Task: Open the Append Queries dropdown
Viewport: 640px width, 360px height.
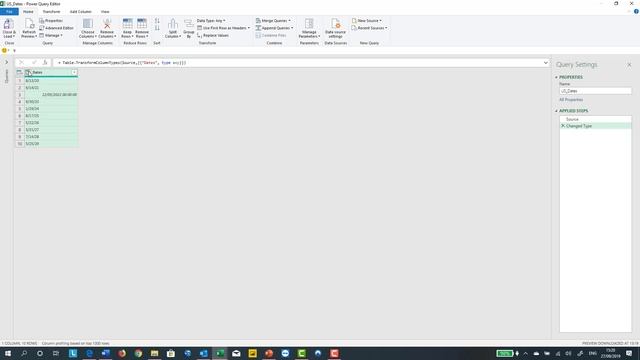Action: pos(274,28)
